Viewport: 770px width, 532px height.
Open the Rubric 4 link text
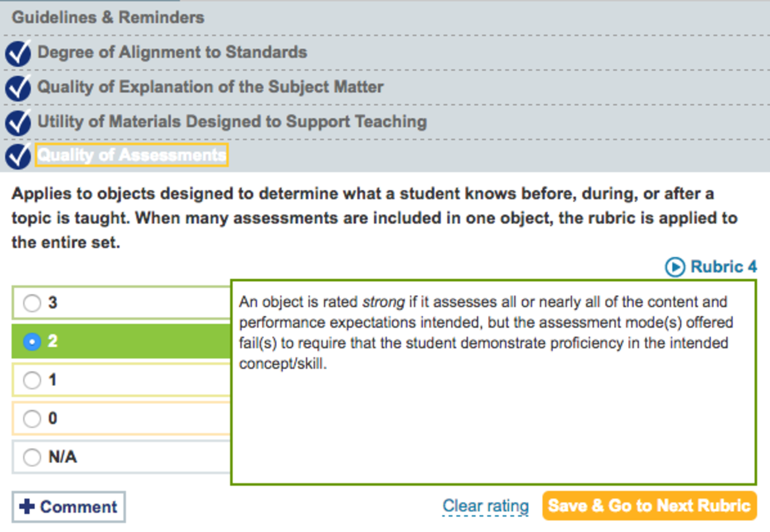(724, 267)
